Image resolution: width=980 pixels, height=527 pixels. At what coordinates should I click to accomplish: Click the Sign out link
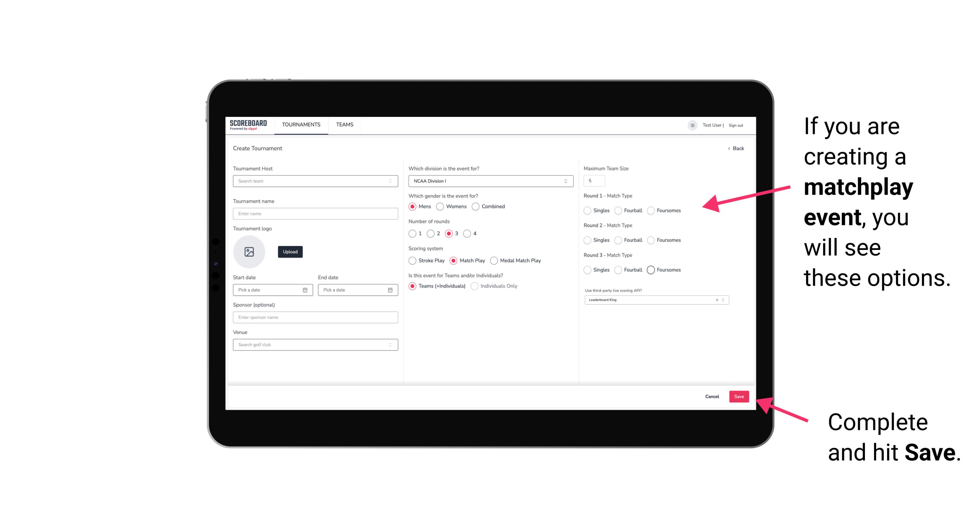point(736,125)
